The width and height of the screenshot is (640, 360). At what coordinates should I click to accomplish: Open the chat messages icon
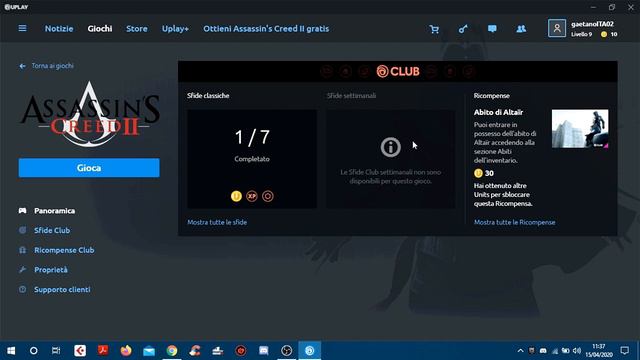[x=492, y=29]
